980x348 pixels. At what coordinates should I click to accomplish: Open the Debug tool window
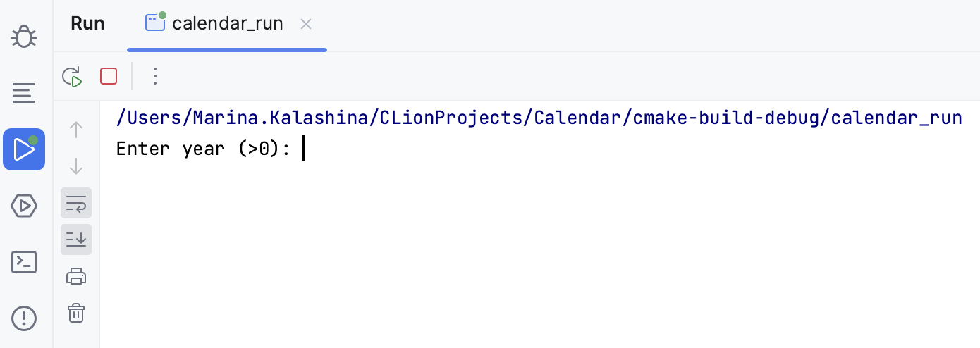pyautogui.click(x=24, y=37)
